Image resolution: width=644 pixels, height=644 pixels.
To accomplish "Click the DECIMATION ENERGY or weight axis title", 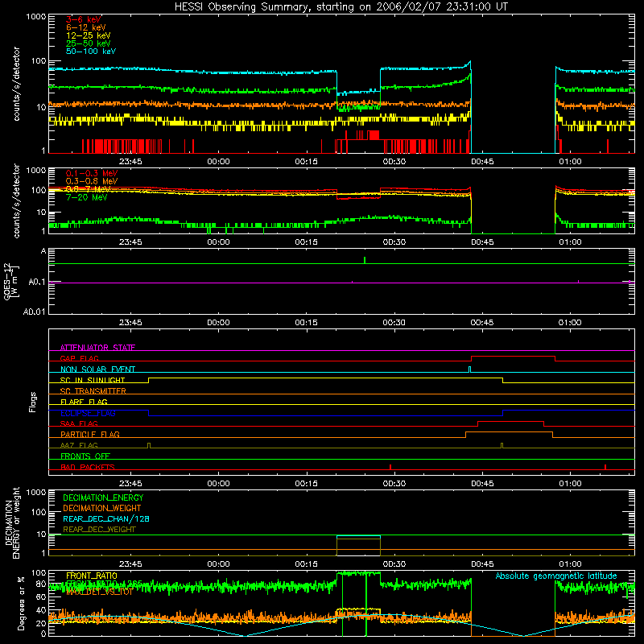I will tap(12, 523).
